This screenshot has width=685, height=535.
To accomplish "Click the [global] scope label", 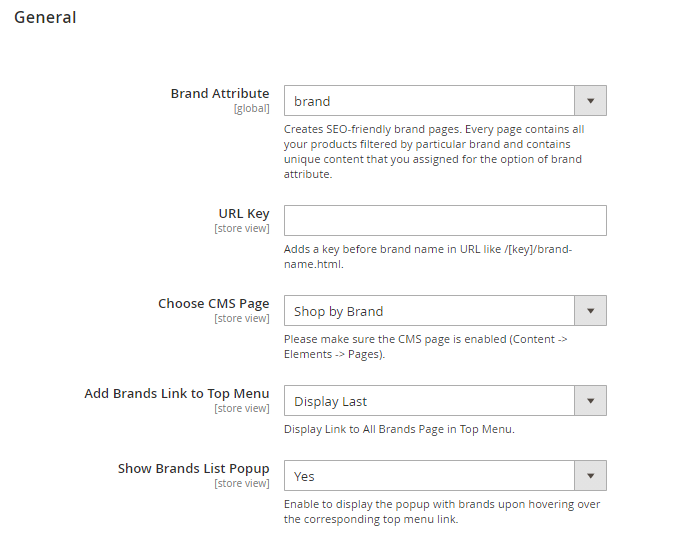I will click(251, 108).
